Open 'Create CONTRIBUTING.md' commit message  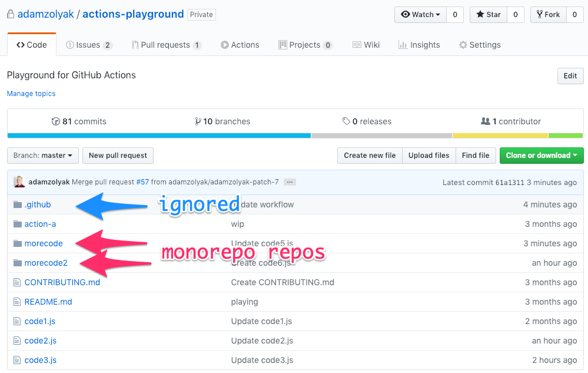point(283,282)
